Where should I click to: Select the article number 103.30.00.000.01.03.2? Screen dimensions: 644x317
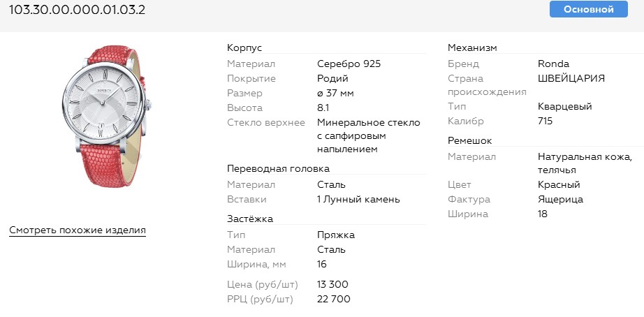77,10
